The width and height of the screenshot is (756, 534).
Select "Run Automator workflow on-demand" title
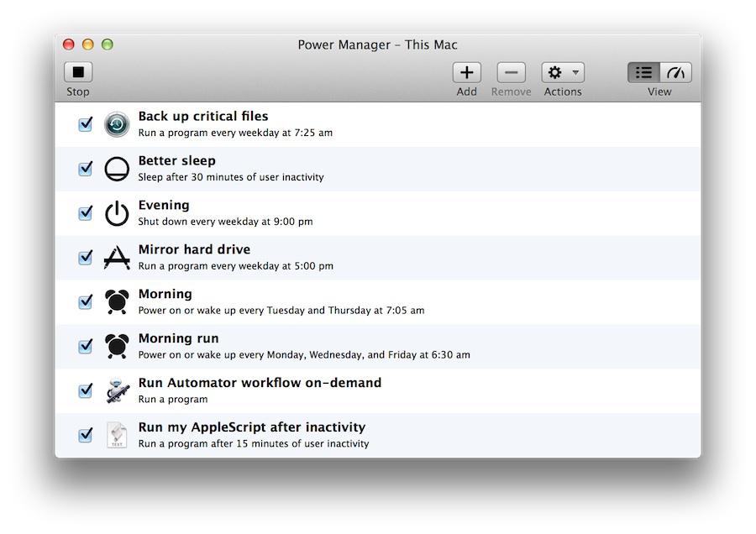click(260, 383)
